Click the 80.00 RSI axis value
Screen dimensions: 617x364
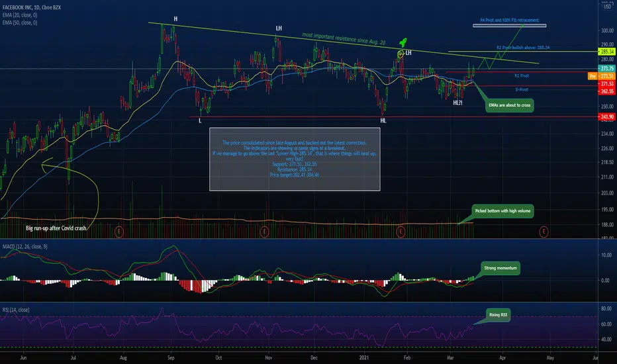tap(606, 308)
